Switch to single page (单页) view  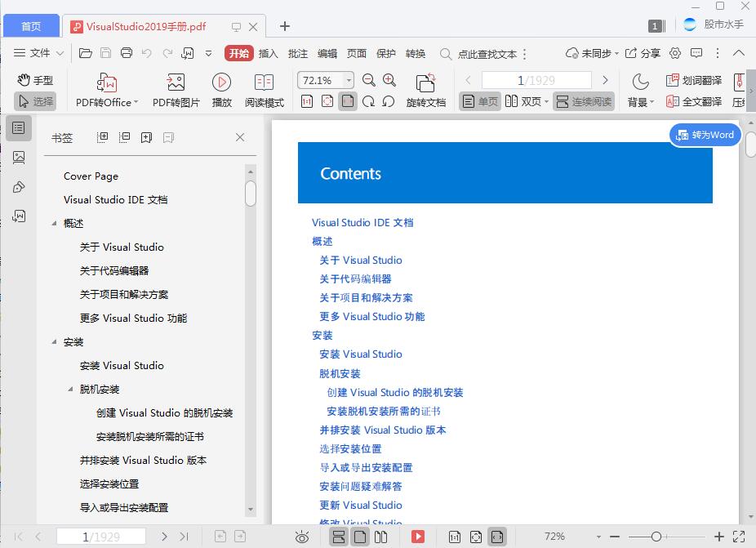click(x=480, y=101)
